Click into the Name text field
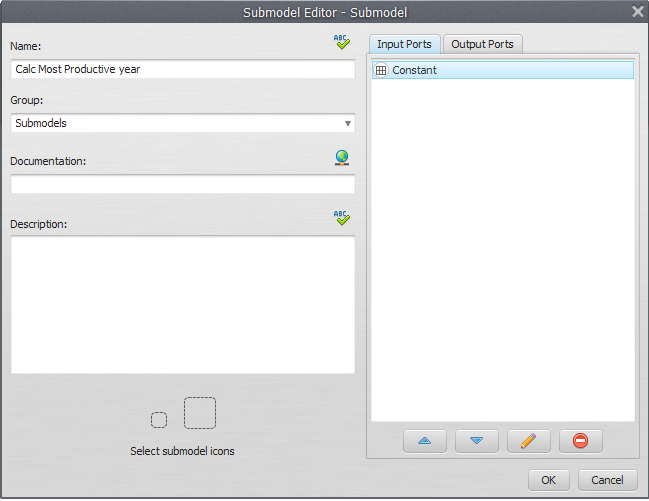This screenshot has width=649, height=501. (183, 71)
